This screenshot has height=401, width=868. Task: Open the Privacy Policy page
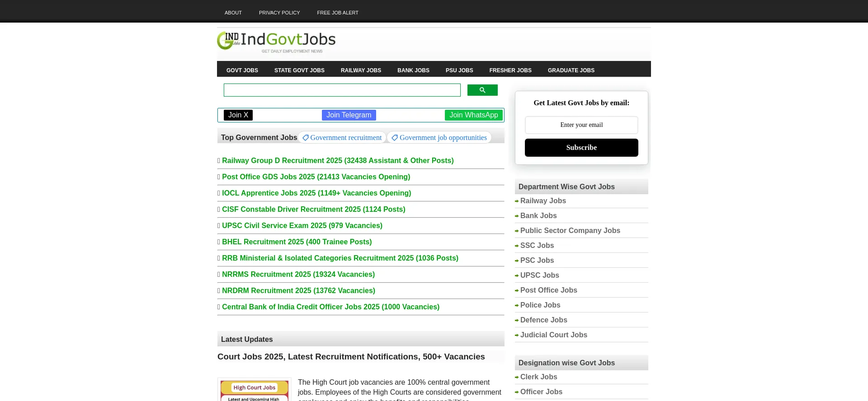coord(279,13)
